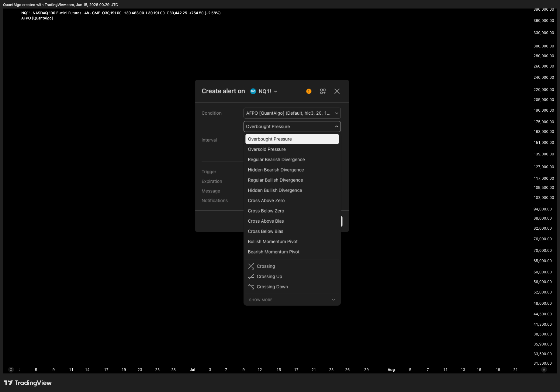Open the NQ1! symbol selector dropdown
The height and width of the screenshot is (392, 560).
[x=264, y=91]
